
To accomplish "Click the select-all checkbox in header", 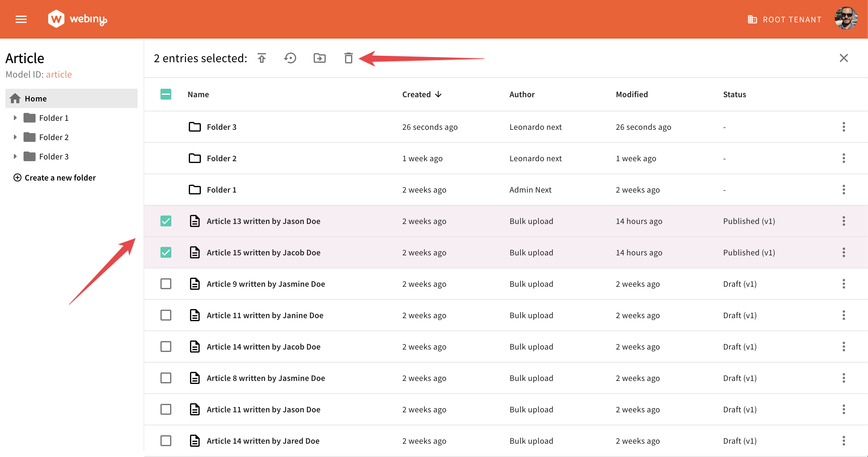I will coord(166,94).
